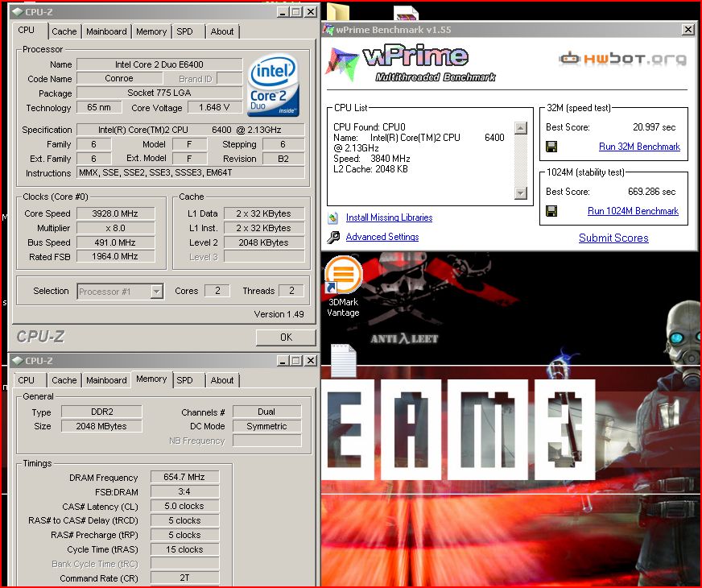Open Cache tab in lower CPU-Z window

[x=64, y=380]
